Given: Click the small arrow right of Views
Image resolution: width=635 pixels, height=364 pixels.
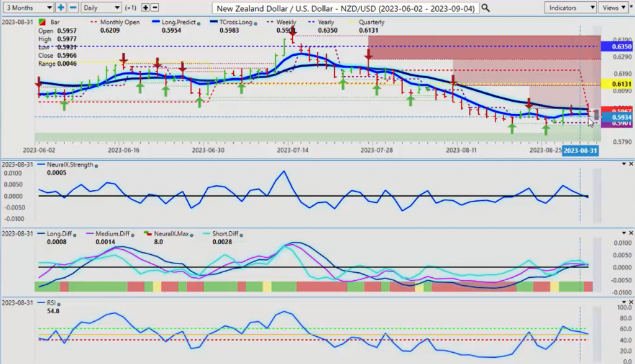Looking at the screenshot, I should coord(631,7).
